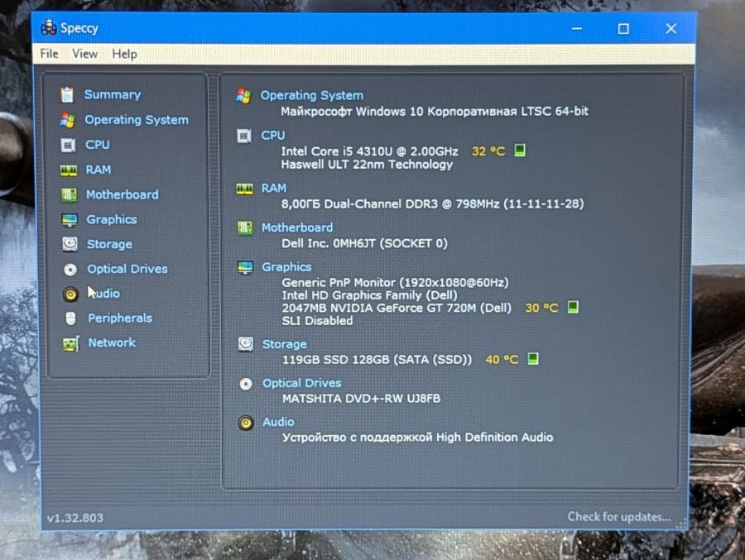Screen dimensions: 745x560
Task: Click Check for updates link
Action: pos(619,517)
